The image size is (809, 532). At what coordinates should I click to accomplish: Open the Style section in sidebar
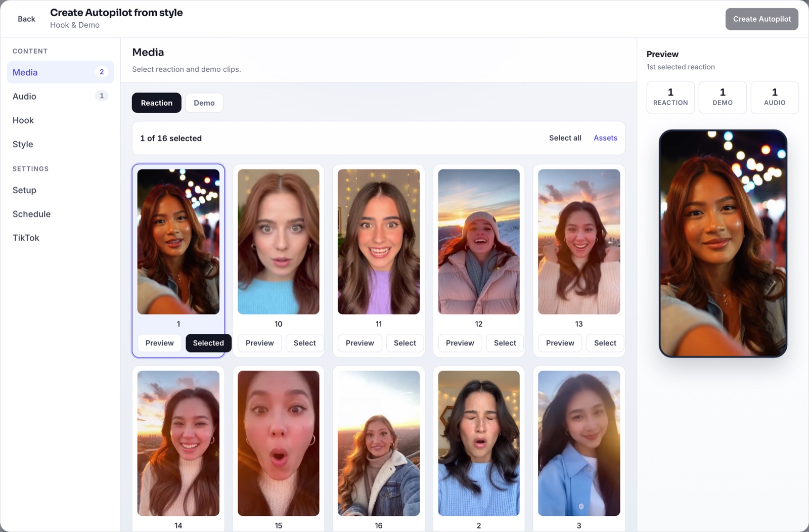tap(60, 144)
